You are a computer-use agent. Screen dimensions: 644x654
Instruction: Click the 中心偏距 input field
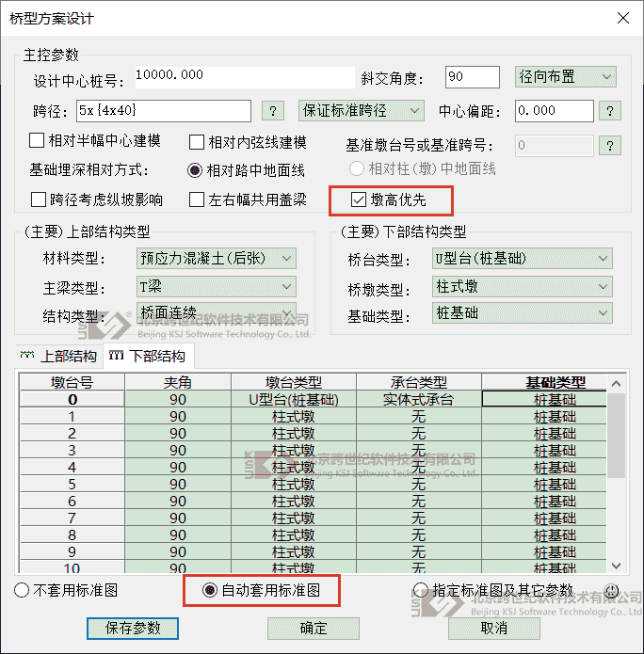click(555, 110)
